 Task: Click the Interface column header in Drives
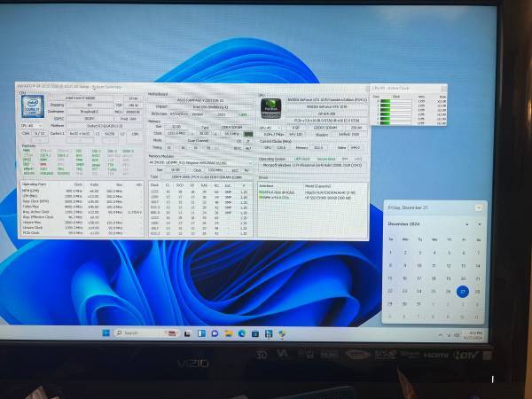coord(267,186)
